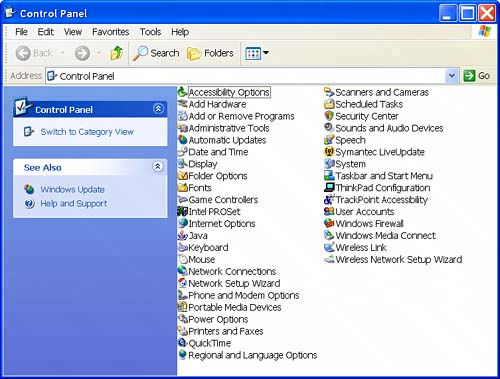Click the Search toolbar button

point(156,53)
